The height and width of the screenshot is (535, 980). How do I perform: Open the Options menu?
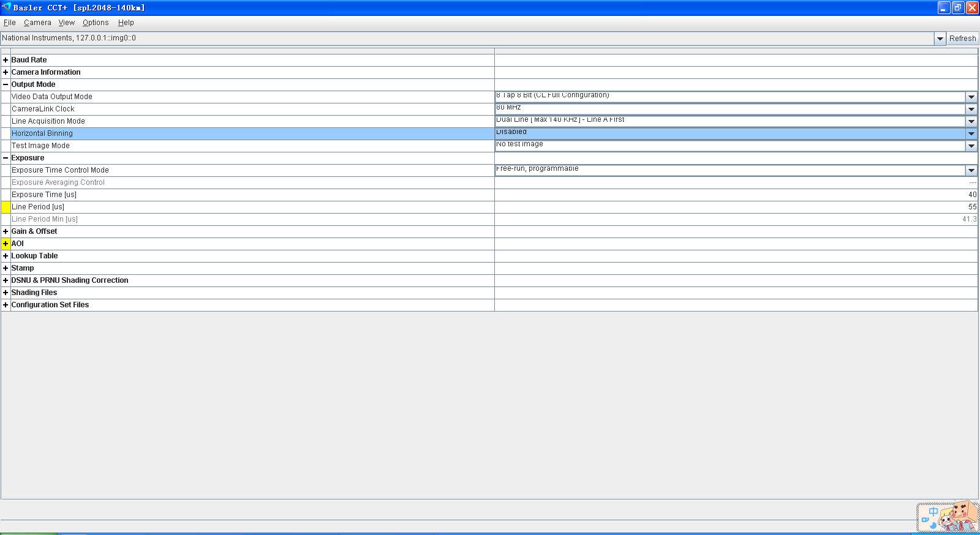(96, 23)
